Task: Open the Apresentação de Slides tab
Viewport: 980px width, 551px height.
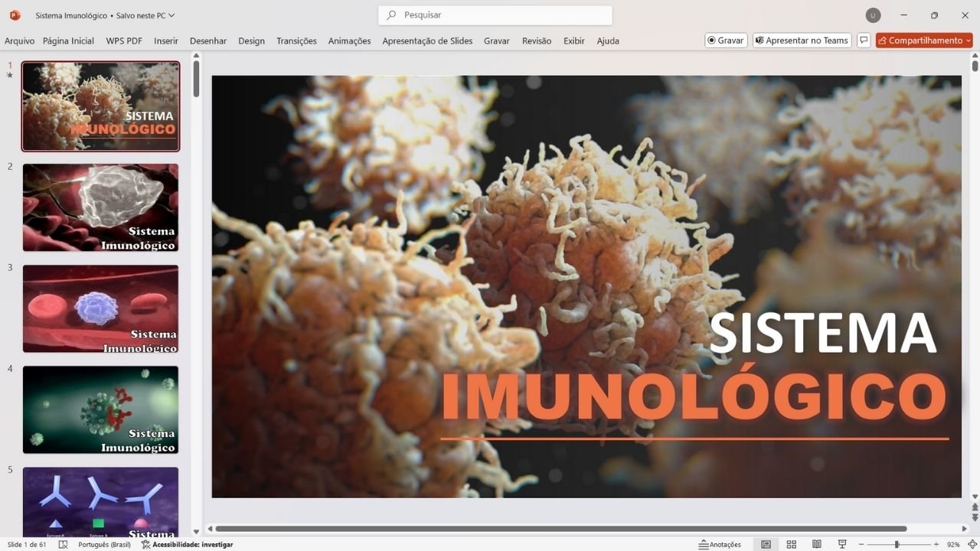Action: [x=427, y=41]
